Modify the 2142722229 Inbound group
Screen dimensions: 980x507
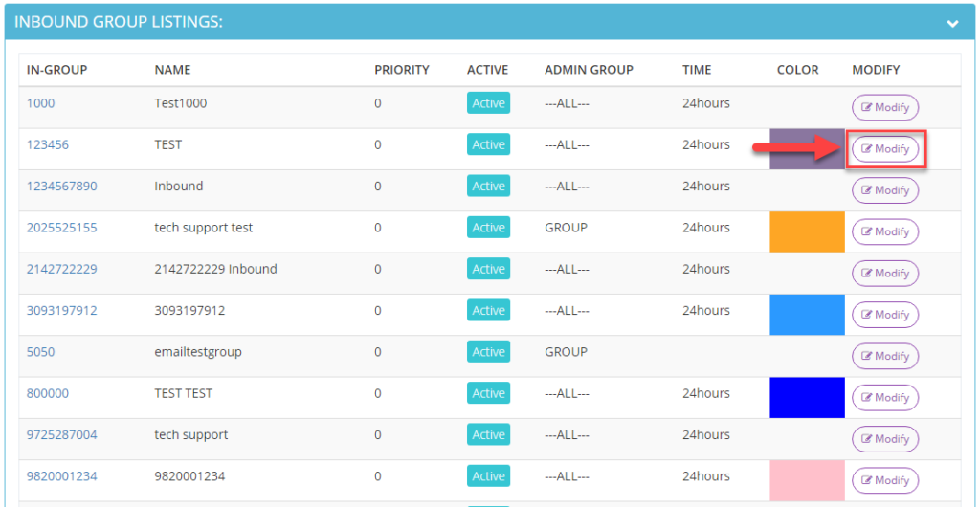pyautogui.click(x=885, y=273)
